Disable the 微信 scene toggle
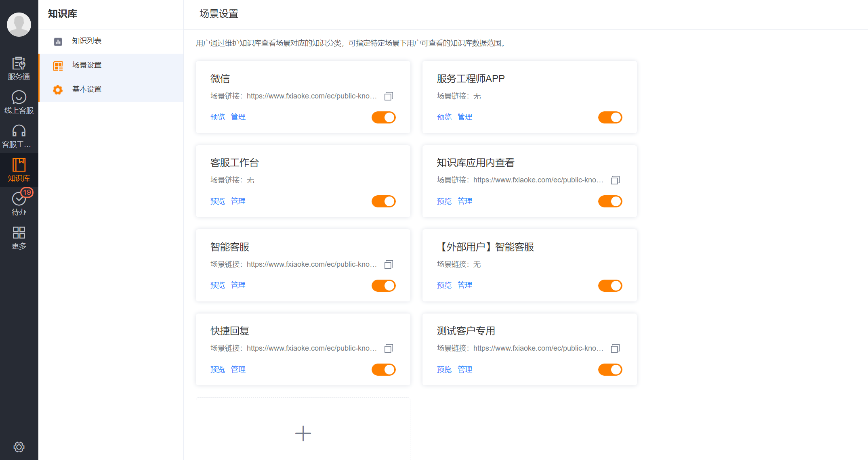Screen dimensions: 868x460 point(383,117)
